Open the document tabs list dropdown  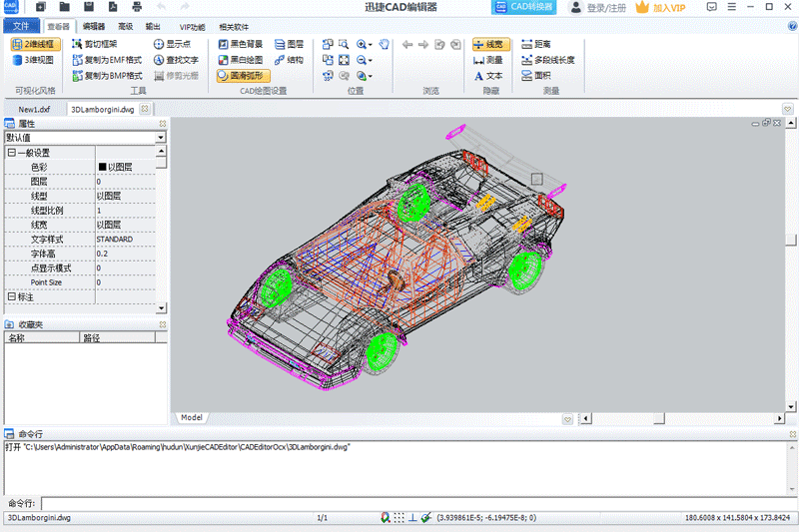[x=787, y=109]
